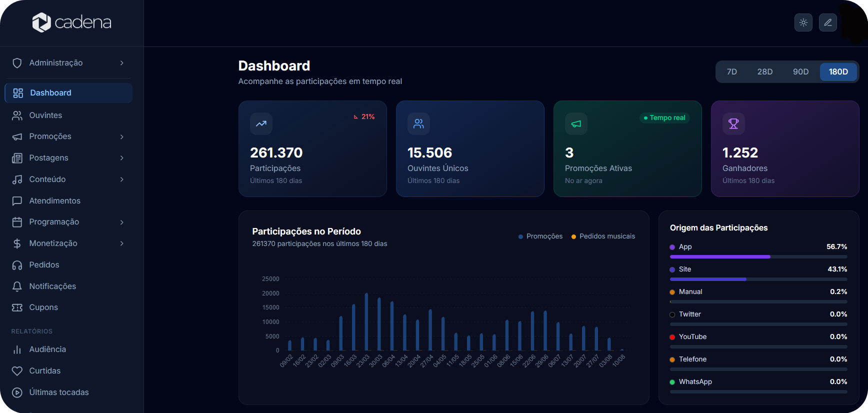
Task: Click trending arrow icon on Participações card
Action: (x=261, y=123)
